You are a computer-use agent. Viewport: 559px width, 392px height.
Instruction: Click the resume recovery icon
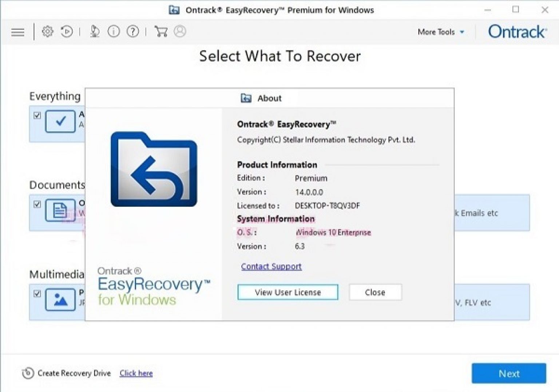click(67, 32)
